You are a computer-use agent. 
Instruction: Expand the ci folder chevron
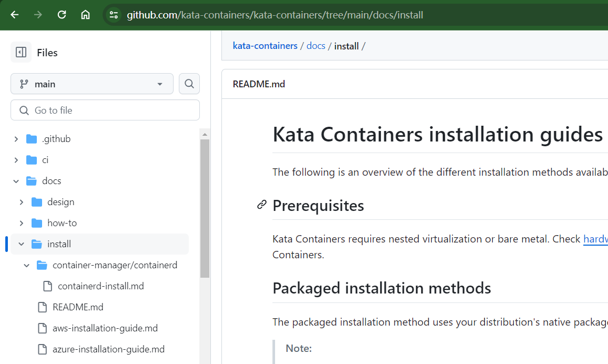point(16,160)
